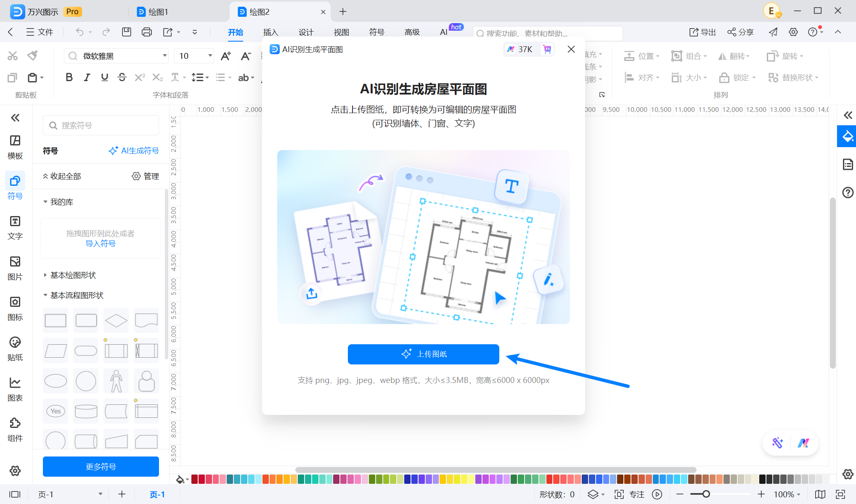The width and height of the screenshot is (856, 504).
Task: Click the 上传图纸 upload button
Action: 423,354
